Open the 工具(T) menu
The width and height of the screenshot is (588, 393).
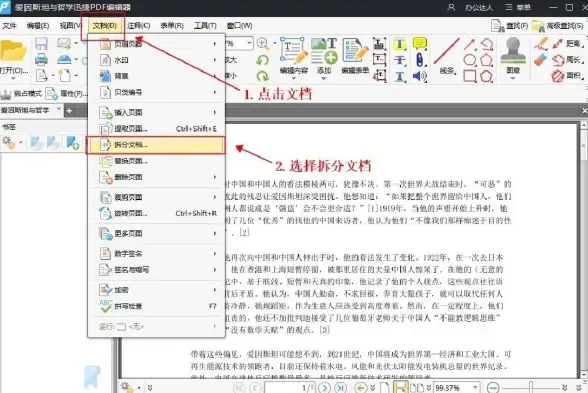(205, 26)
